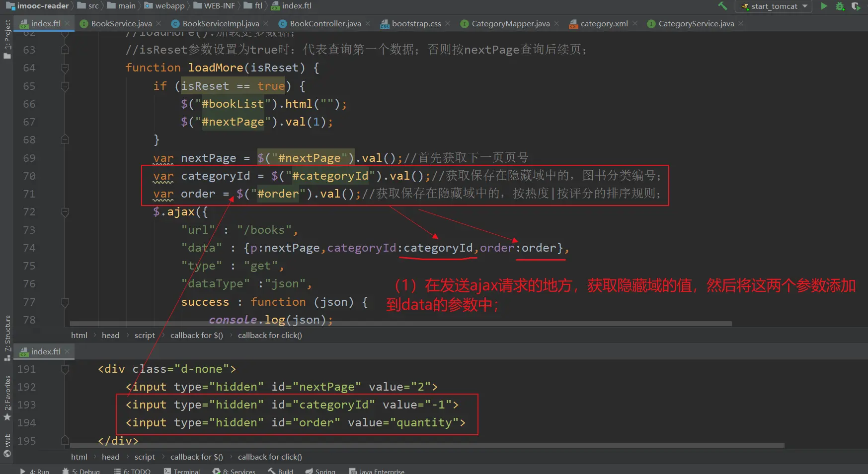868x474 pixels.
Task: Collapse the if block fold at line 65
Action: pyautogui.click(x=65, y=86)
